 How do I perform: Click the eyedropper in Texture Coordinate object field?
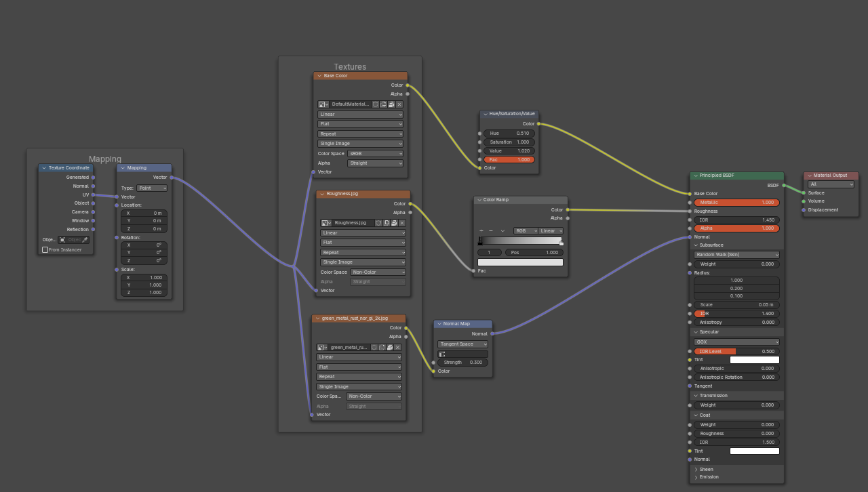[x=85, y=240]
